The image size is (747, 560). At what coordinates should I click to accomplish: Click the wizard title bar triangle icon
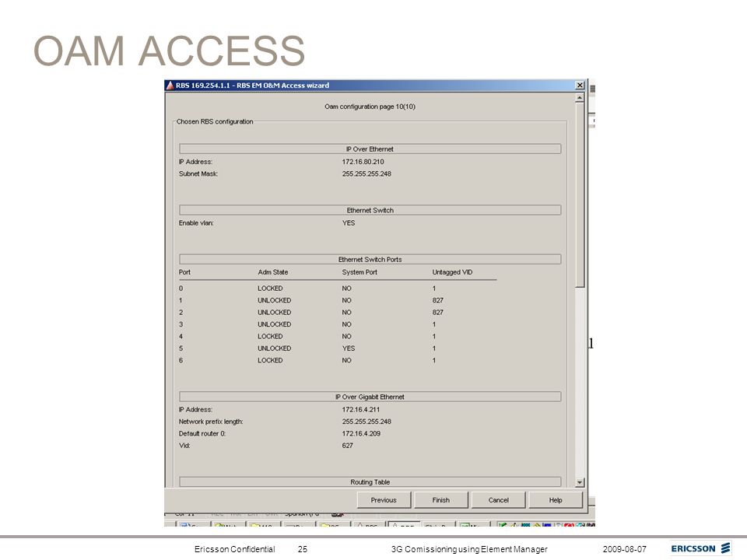[170, 86]
